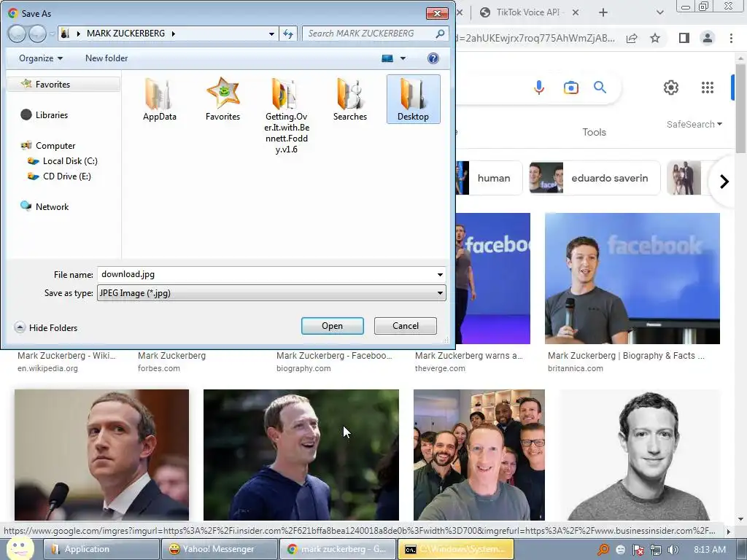Click the File name input field
Screen dimensions: 747x560
(266, 275)
